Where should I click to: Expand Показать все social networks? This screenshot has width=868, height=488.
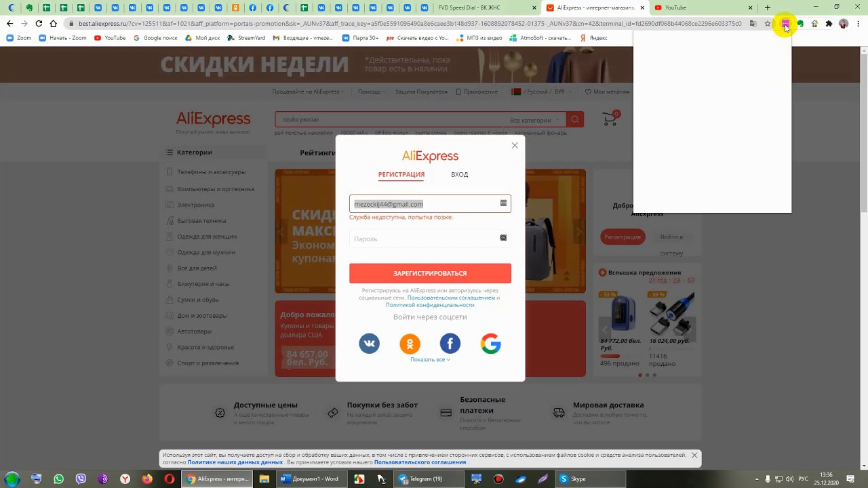(x=430, y=360)
